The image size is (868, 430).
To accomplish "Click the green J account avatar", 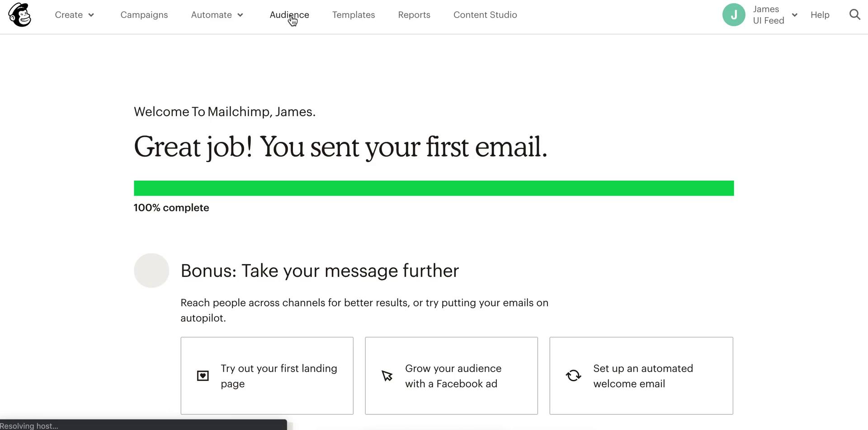I will point(733,15).
